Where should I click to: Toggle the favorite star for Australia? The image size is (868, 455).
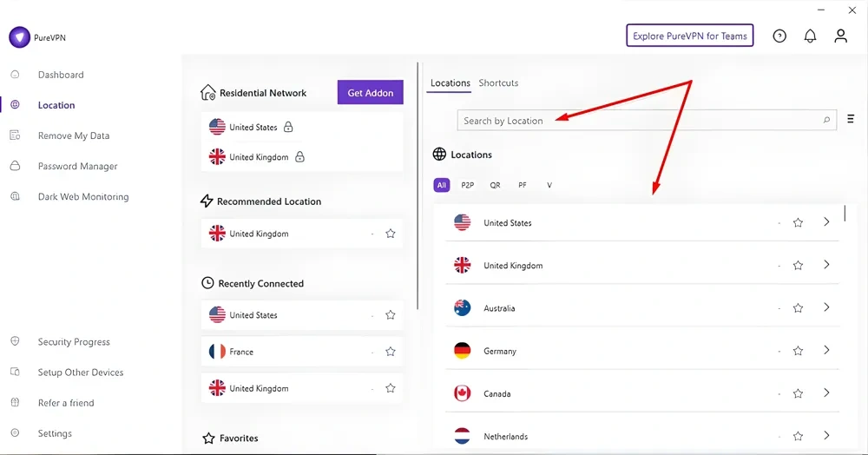798,307
